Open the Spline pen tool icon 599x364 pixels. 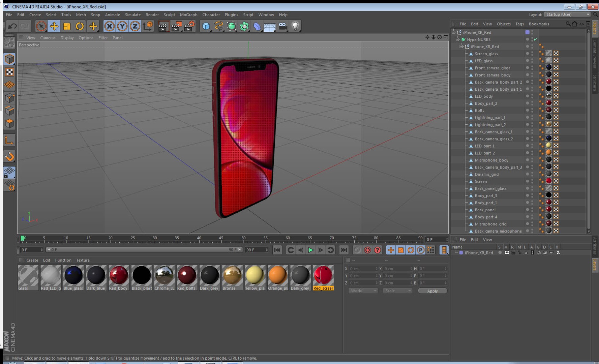219,26
